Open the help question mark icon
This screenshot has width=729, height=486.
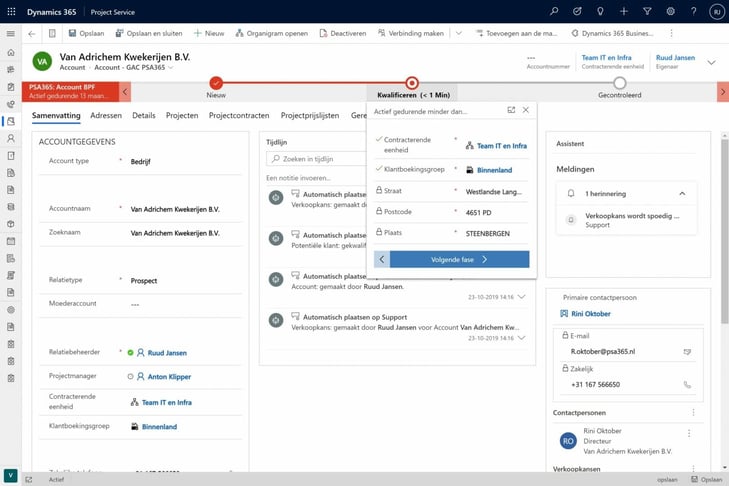tap(694, 11)
